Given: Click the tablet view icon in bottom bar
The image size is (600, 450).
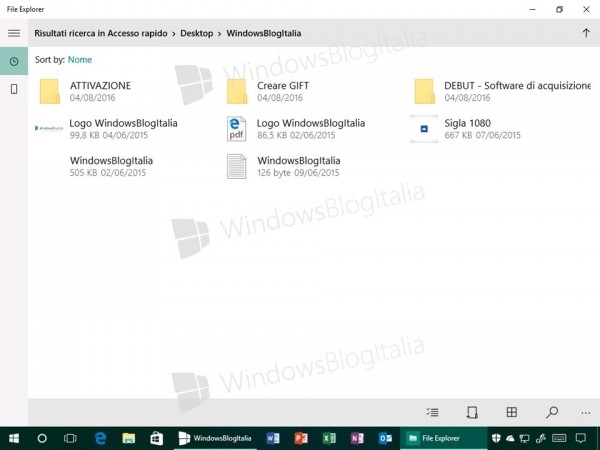Looking at the screenshot, I should tap(472, 412).
